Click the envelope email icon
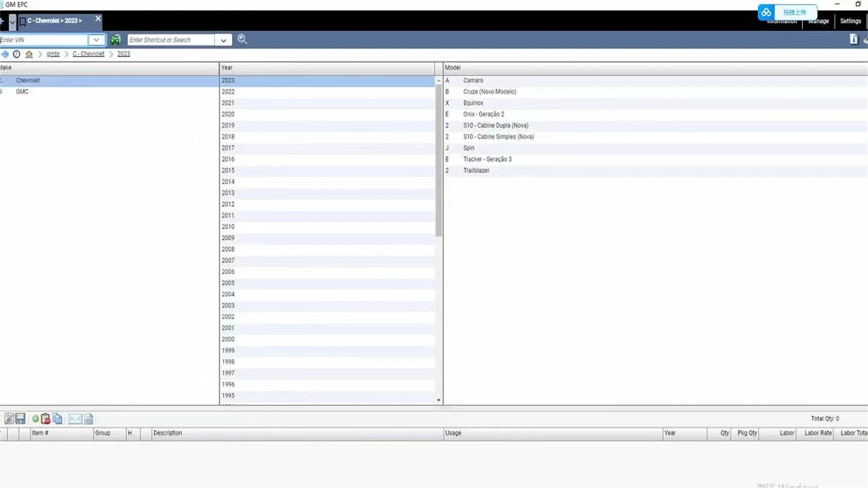 click(75, 419)
